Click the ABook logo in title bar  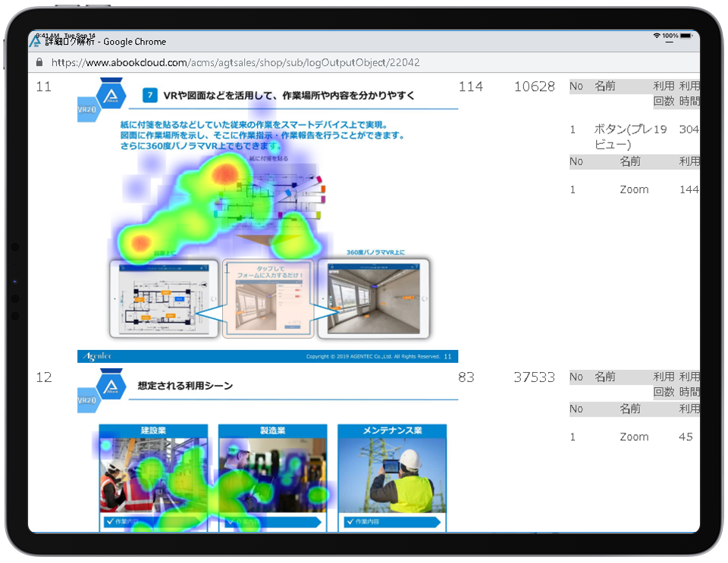tap(36, 41)
